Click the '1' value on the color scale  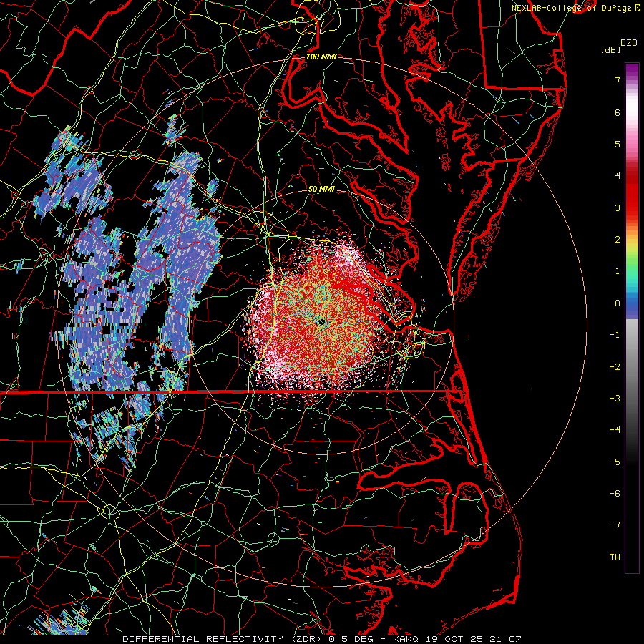point(618,271)
